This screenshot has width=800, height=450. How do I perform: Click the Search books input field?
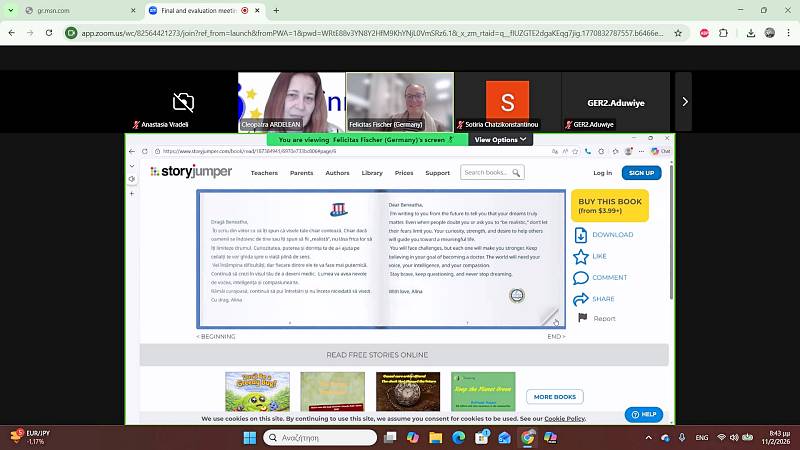coord(487,173)
